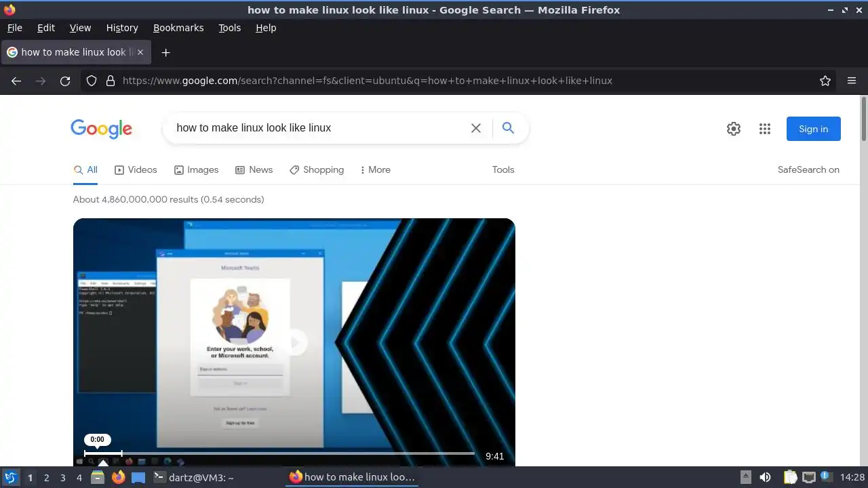This screenshot has height=488, width=868.
Task: Expand the More search categories dropdown
Action: coord(376,170)
